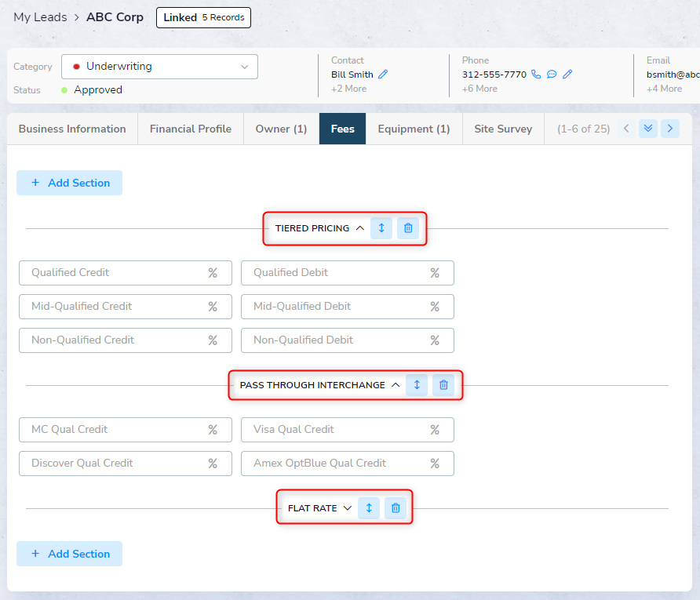
Task: Click the ABC Corp breadcrumb title
Action: (115, 17)
